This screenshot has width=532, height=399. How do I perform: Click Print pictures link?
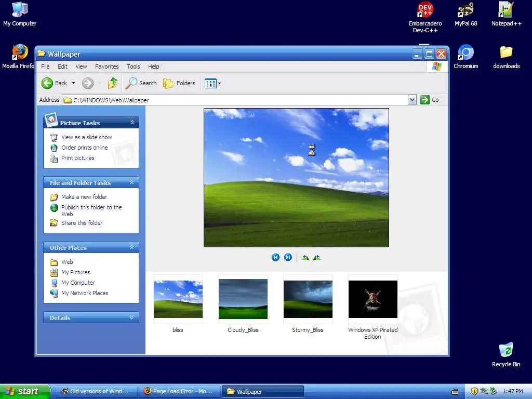click(78, 158)
